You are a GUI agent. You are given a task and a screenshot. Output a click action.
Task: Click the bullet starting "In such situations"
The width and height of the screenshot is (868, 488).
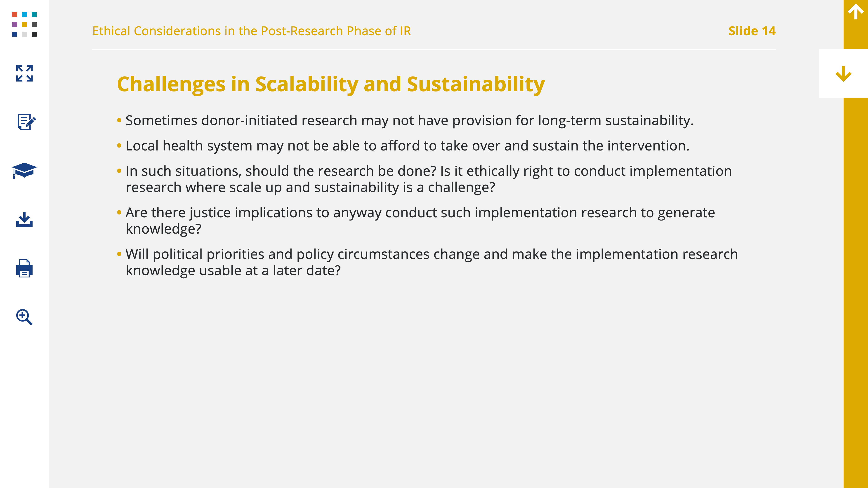click(425, 179)
